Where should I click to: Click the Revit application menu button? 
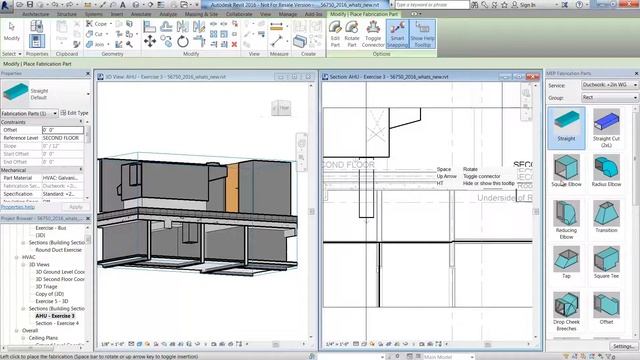(x=6, y=5)
